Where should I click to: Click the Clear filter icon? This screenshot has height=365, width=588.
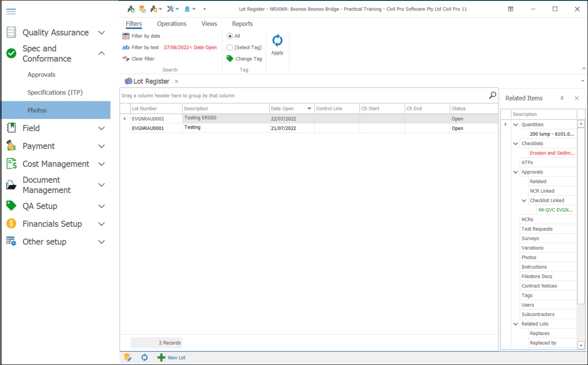[126, 59]
